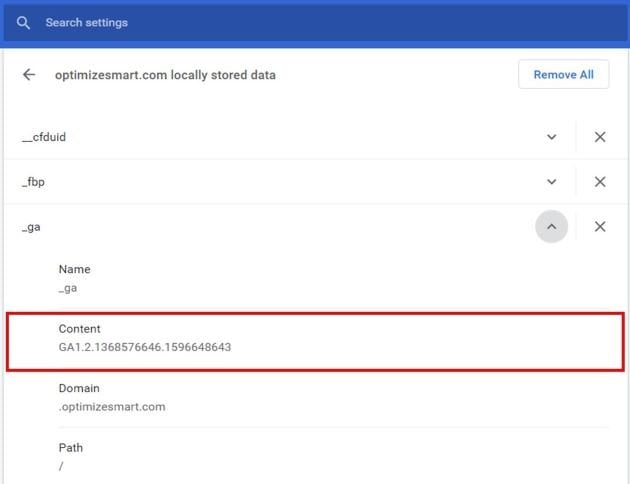Expand the __cfduid cookie details

(x=552, y=137)
